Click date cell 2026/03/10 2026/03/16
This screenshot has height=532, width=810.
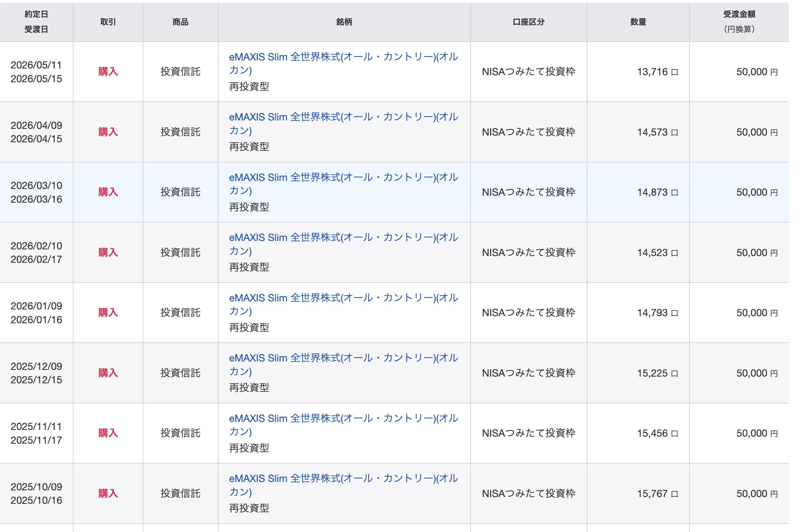coord(36,192)
